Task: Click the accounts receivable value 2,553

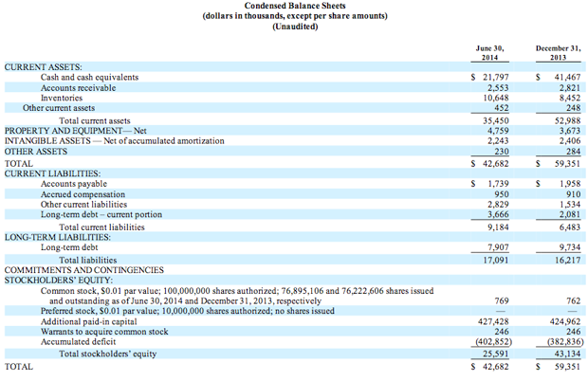Action: [498, 87]
